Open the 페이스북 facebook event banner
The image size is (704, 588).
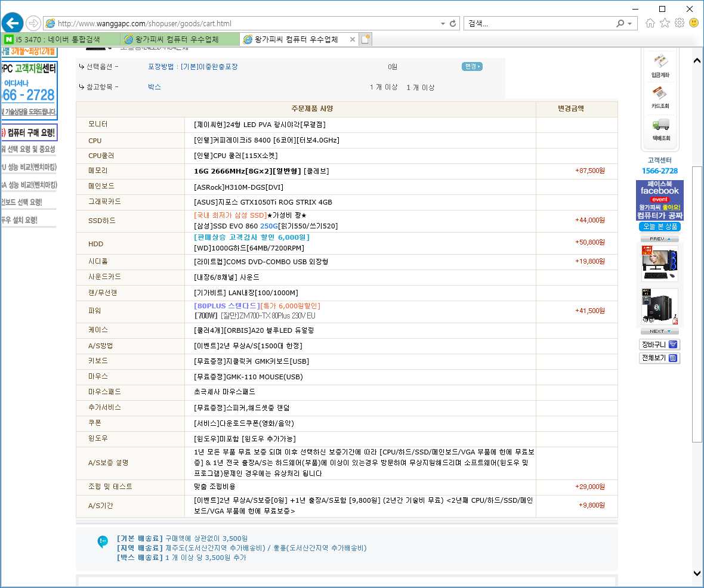click(x=659, y=200)
